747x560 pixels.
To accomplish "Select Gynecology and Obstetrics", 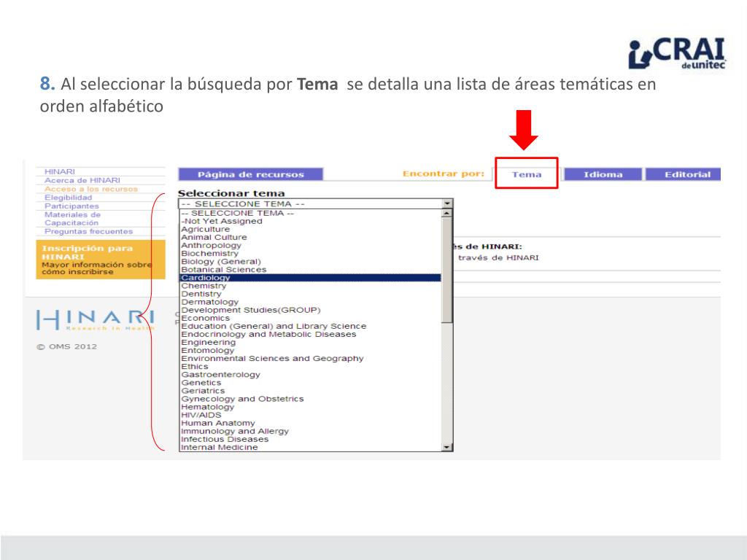I will pyautogui.click(x=311, y=399).
